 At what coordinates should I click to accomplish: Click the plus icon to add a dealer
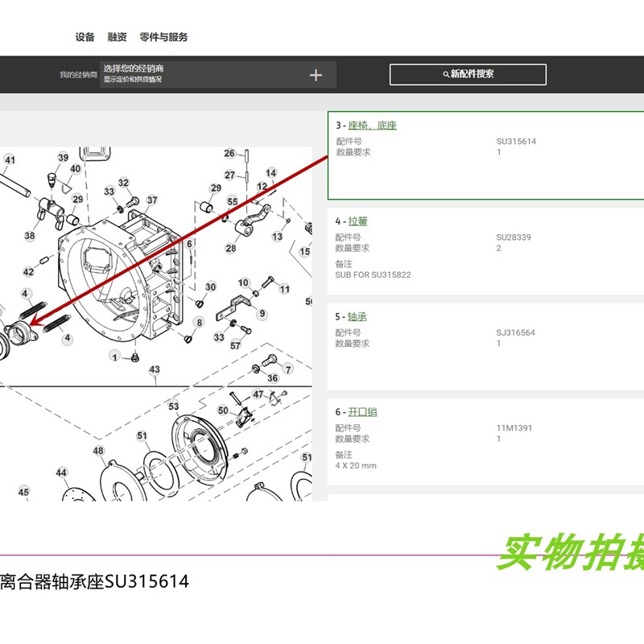[x=316, y=74]
